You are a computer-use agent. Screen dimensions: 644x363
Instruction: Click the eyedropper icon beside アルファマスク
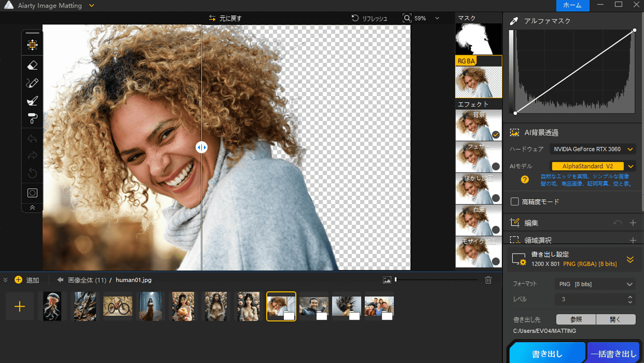click(x=514, y=21)
